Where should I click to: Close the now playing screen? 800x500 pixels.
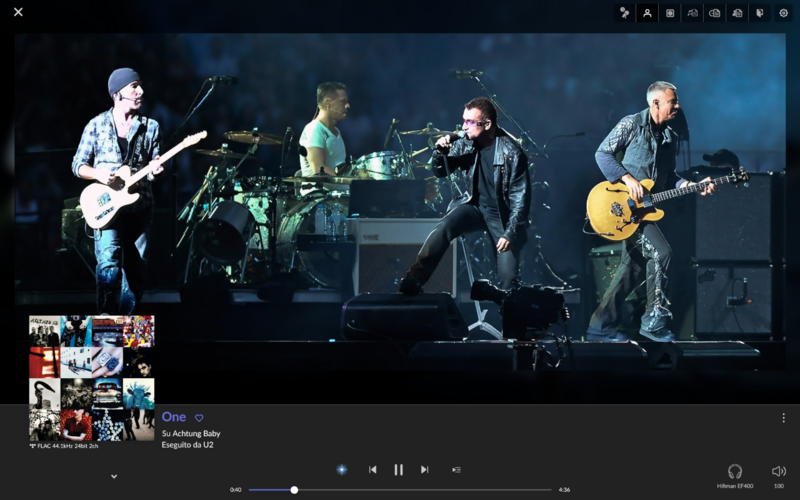[18, 12]
